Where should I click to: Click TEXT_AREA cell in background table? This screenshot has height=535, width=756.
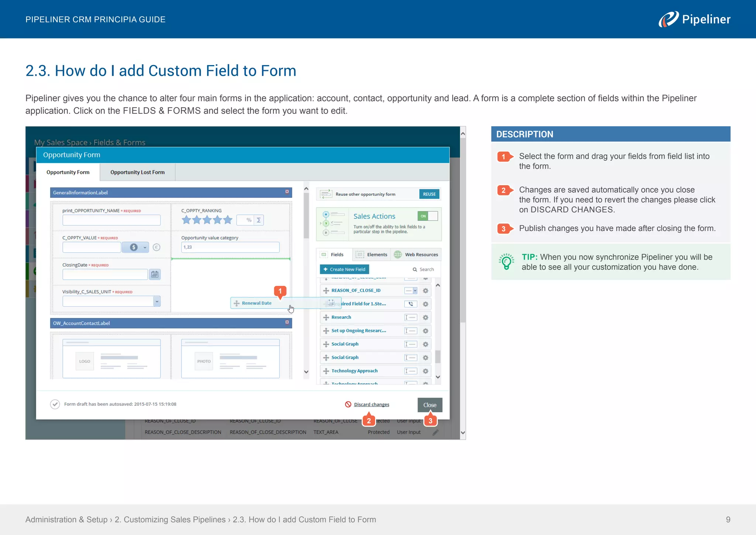[326, 432]
